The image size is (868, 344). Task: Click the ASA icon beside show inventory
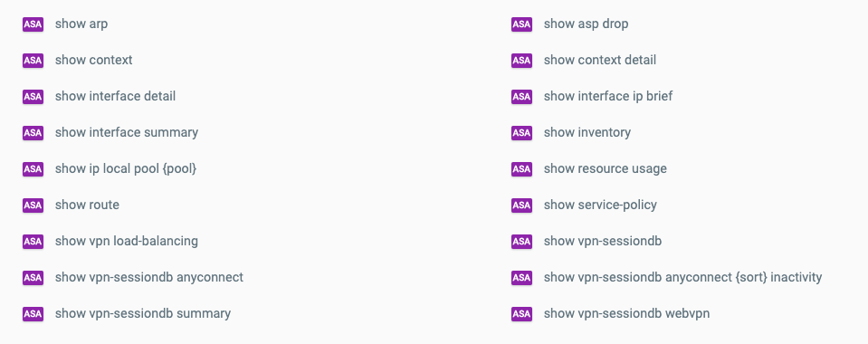(521, 133)
